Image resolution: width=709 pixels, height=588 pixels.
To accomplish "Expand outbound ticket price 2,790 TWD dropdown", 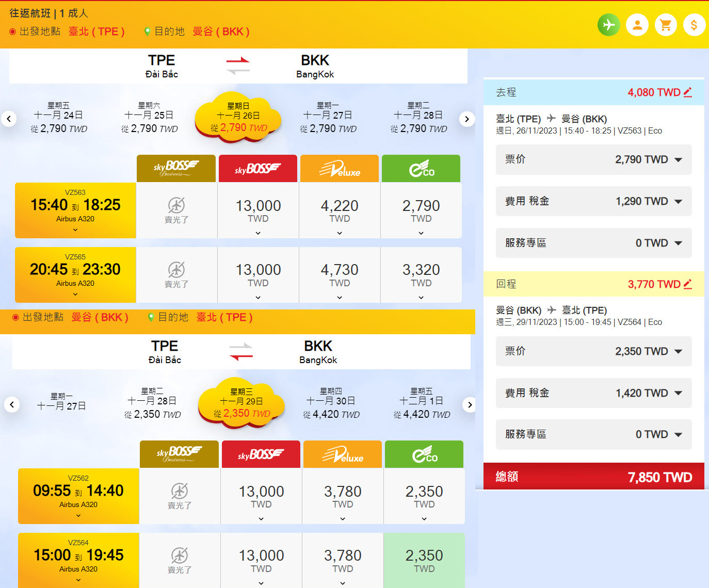I will click(x=593, y=159).
